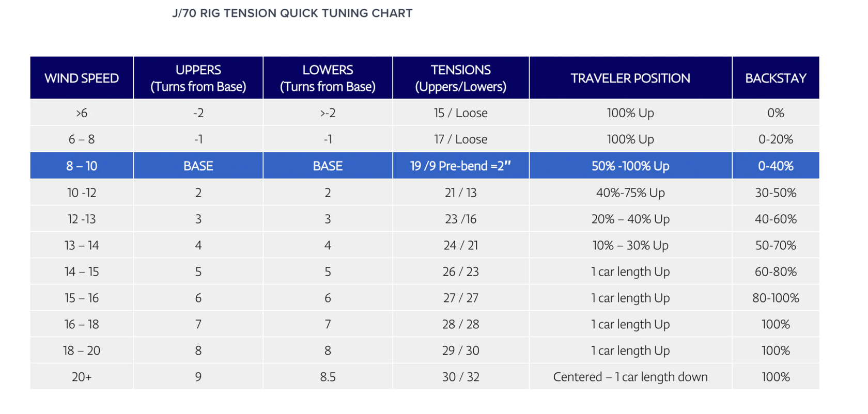Click the WIND SPEED column header

coord(82,78)
